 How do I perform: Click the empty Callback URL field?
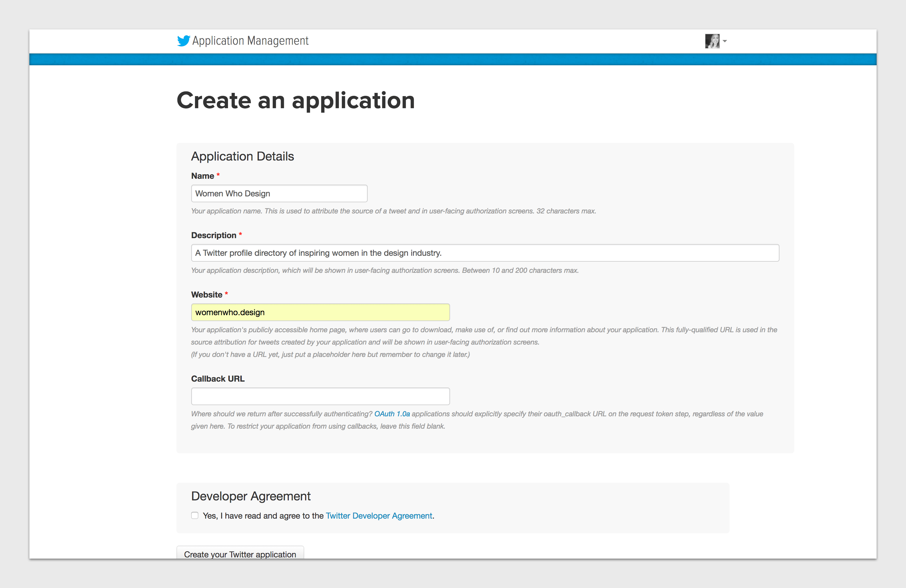tap(320, 397)
